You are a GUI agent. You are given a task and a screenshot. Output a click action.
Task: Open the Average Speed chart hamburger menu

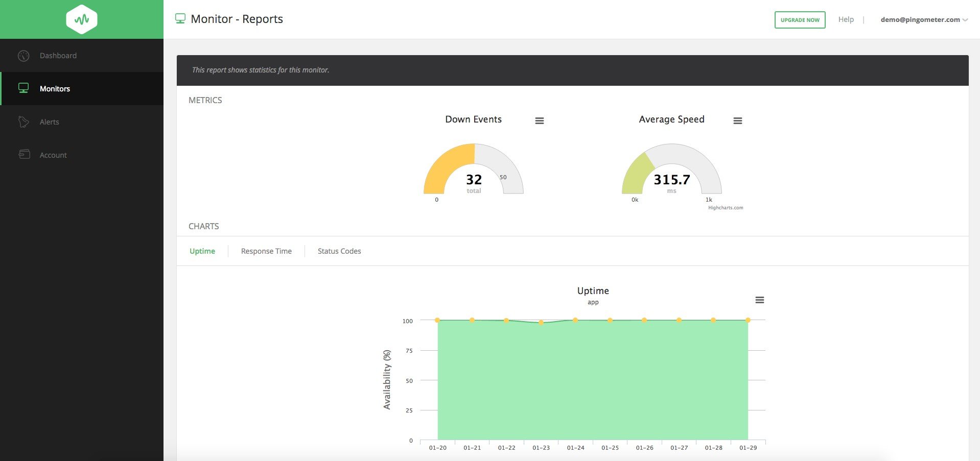pyautogui.click(x=738, y=121)
